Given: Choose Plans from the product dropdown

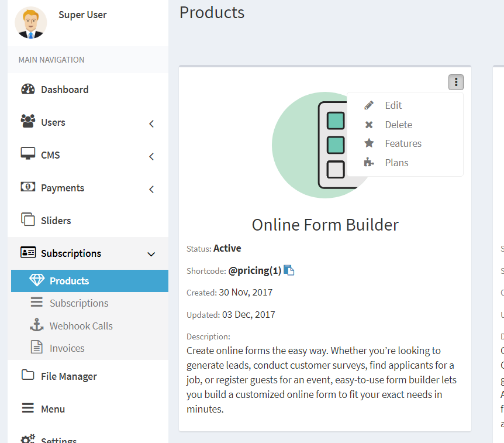Looking at the screenshot, I should (396, 163).
